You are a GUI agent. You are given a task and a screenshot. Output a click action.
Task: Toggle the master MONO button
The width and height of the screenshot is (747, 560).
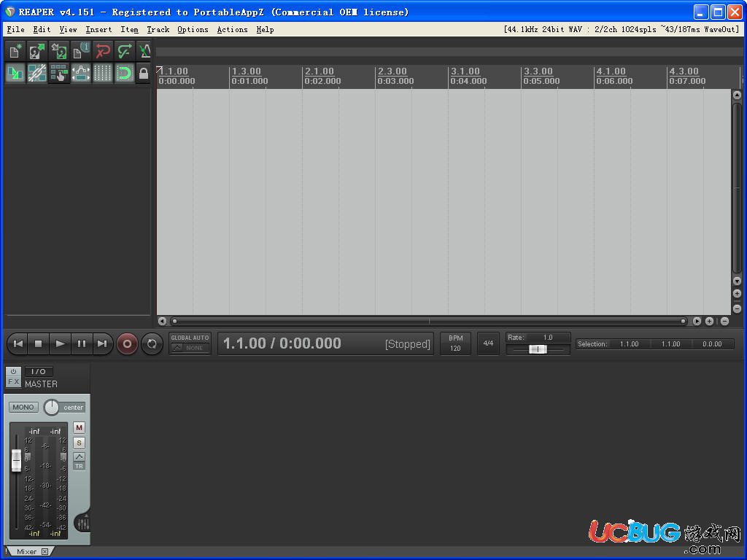coord(23,408)
